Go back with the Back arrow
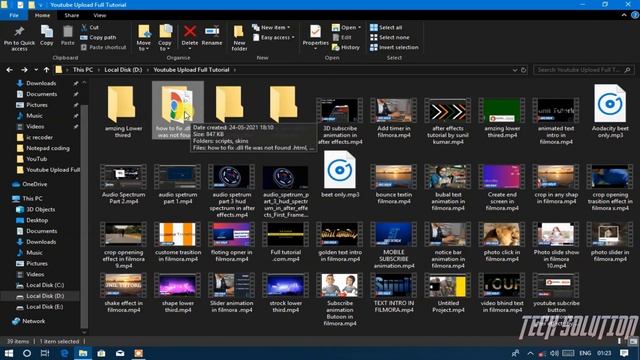Image resolution: width=640 pixels, height=360 pixels. [x=9, y=70]
